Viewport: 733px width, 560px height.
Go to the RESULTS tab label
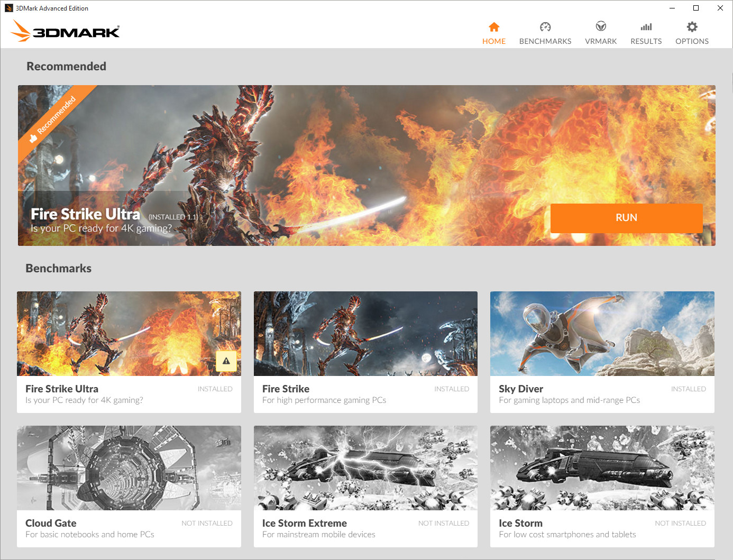coord(646,41)
